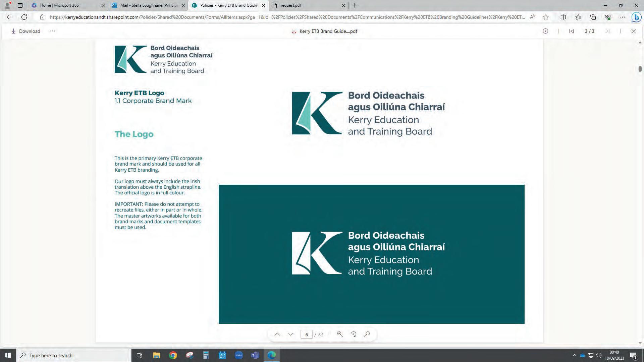Go to next PDF page arrow
Screen dimensions: 644x362
pos(290,334)
